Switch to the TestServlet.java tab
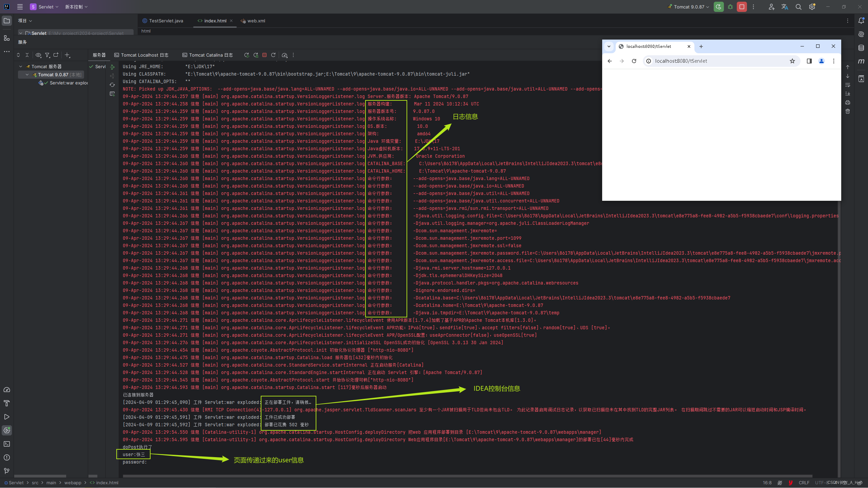This screenshot has width=868, height=488. [165, 21]
